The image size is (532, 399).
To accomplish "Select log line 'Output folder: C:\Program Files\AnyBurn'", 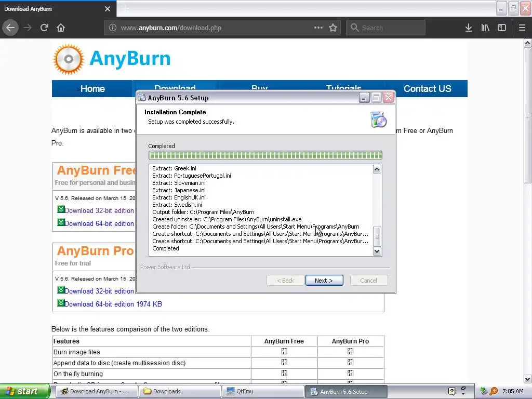I will (x=203, y=212).
